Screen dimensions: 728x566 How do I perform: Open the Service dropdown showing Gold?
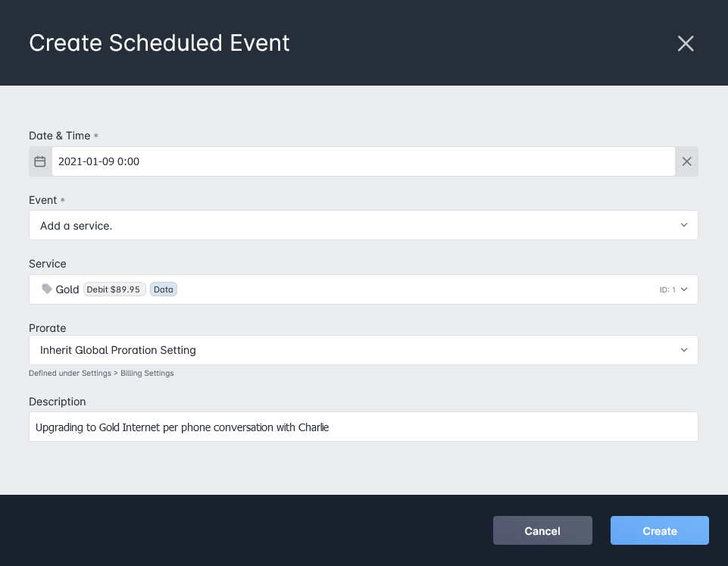click(363, 289)
